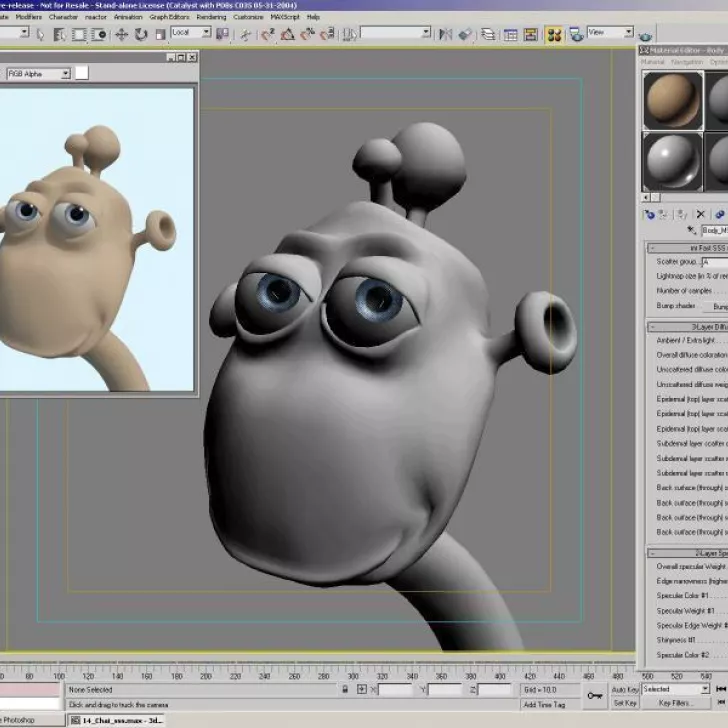Pick material from object with eyedropper
The width and height of the screenshot is (728, 728).
690,230
